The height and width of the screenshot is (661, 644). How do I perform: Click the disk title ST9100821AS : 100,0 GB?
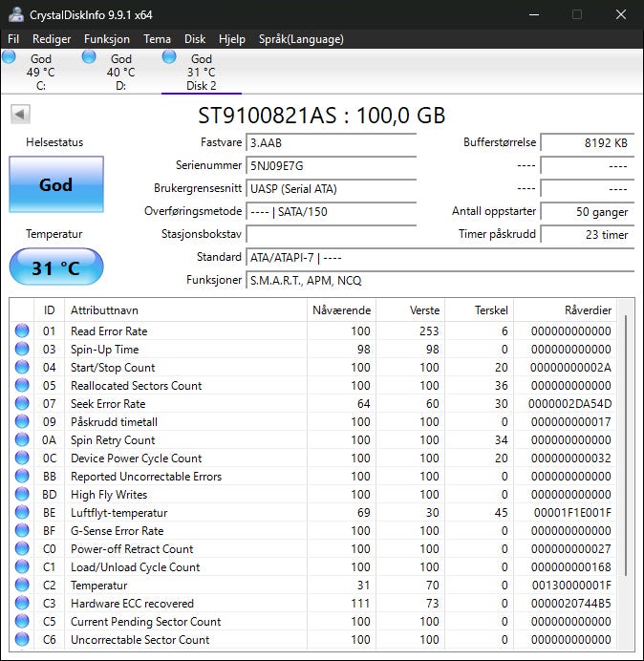pos(322,115)
